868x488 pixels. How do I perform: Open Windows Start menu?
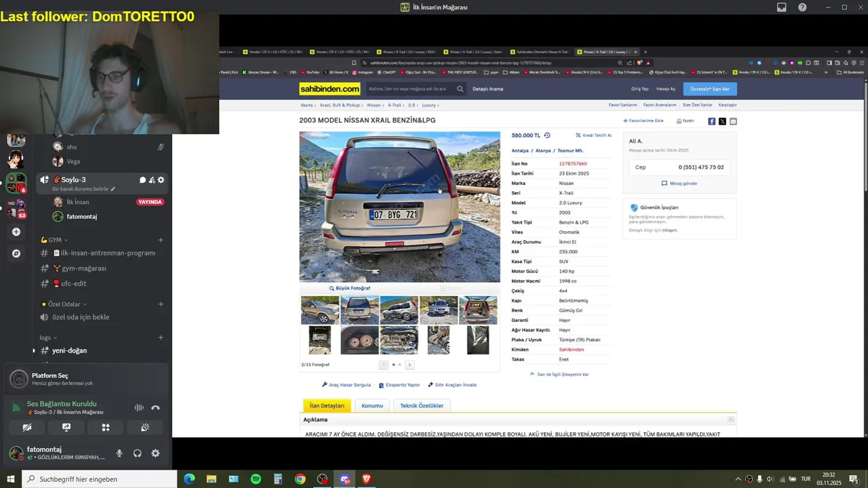pyautogui.click(x=11, y=479)
